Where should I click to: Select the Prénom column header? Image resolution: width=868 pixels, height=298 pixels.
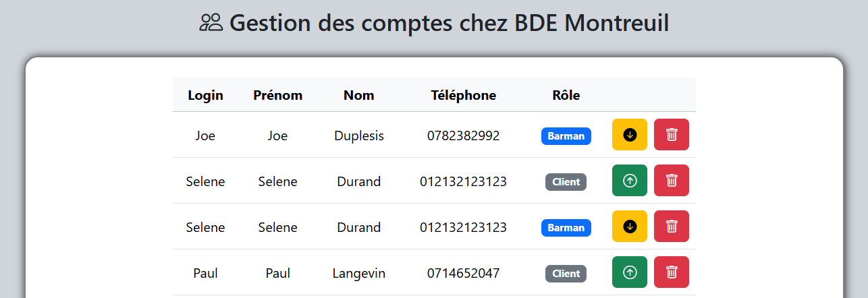point(277,95)
